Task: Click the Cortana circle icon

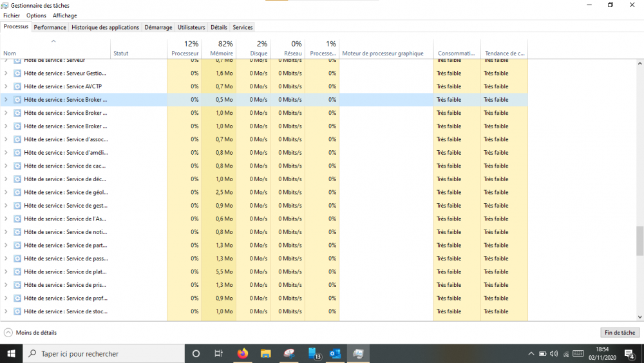Action: (196, 353)
